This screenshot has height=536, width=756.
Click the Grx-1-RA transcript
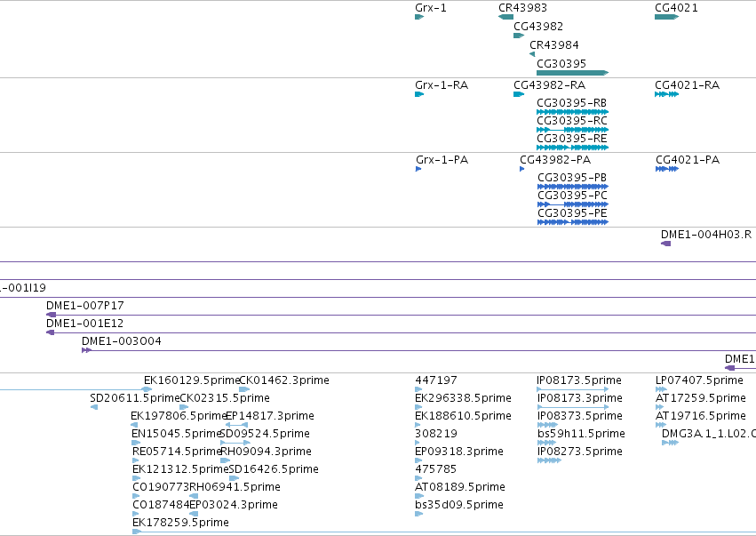[x=419, y=94]
